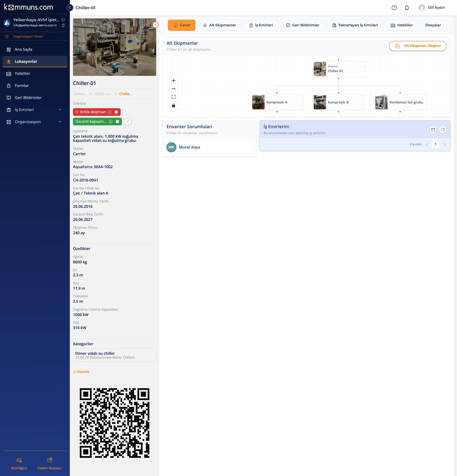Expand İş Emirleri sidebar menu
The height and width of the screenshot is (476, 457).
(x=35, y=110)
